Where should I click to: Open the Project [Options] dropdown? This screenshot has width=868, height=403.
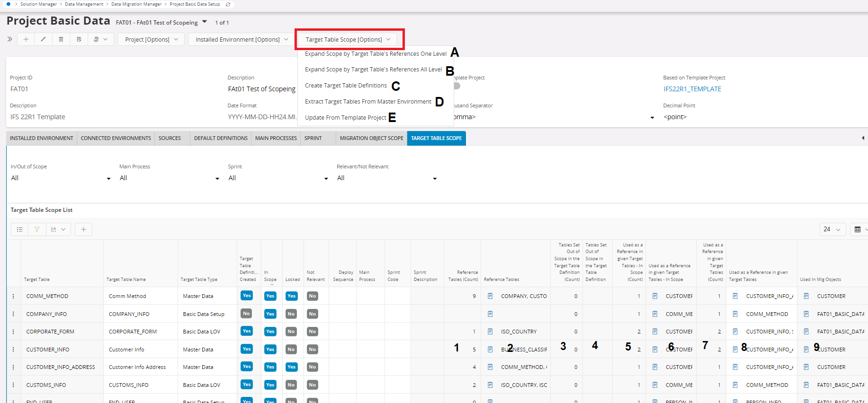[x=152, y=39]
